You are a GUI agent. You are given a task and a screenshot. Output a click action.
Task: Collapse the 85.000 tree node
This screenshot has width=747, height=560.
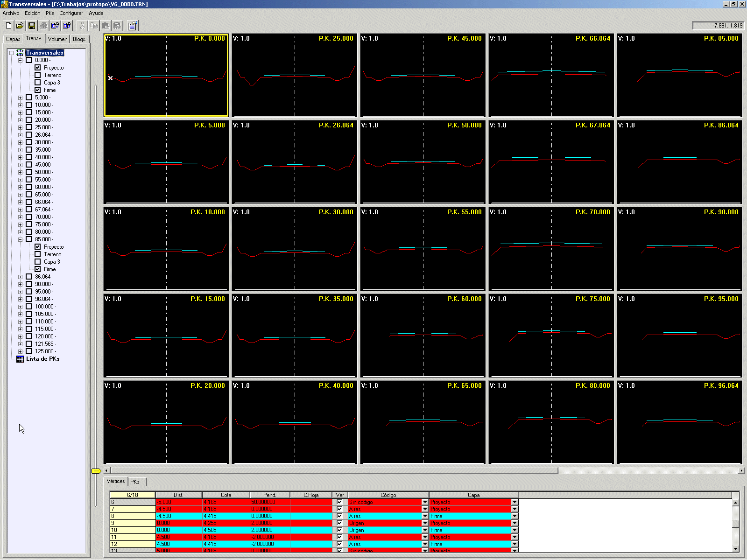pyautogui.click(x=21, y=239)
